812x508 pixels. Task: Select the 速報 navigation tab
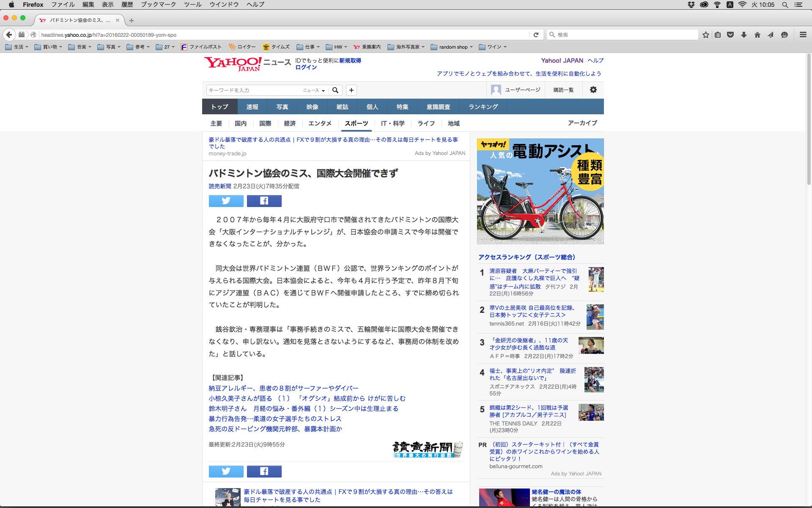[252, 107]
